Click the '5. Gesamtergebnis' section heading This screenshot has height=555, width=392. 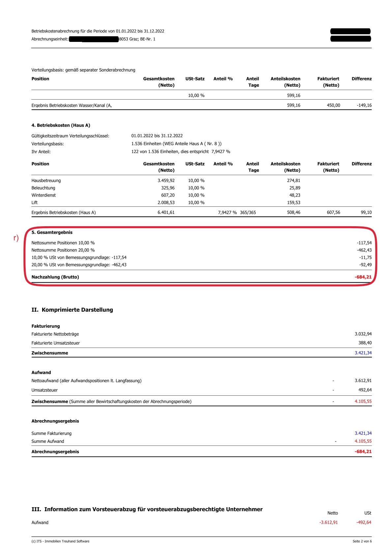(x=52, y=232)
